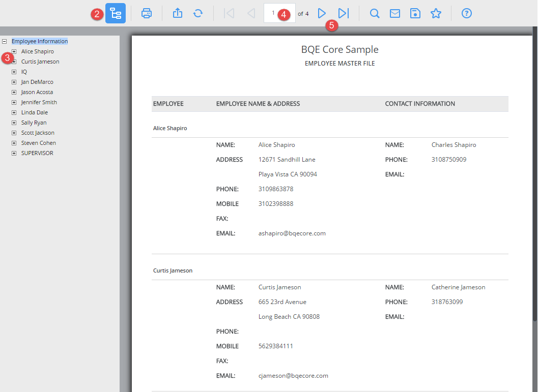Print the report with the printer icon
The width and height of the screenshot is (538, 392).
click(147, 13)
